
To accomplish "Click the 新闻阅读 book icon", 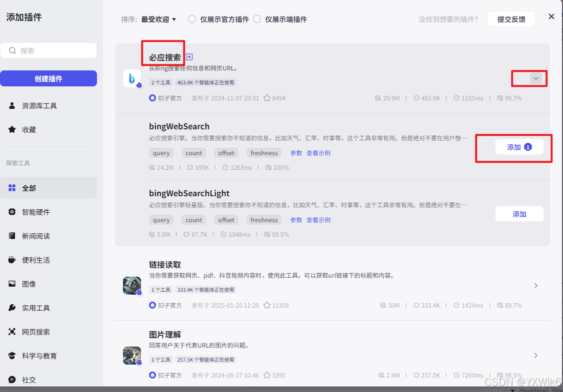I will 12,236.
